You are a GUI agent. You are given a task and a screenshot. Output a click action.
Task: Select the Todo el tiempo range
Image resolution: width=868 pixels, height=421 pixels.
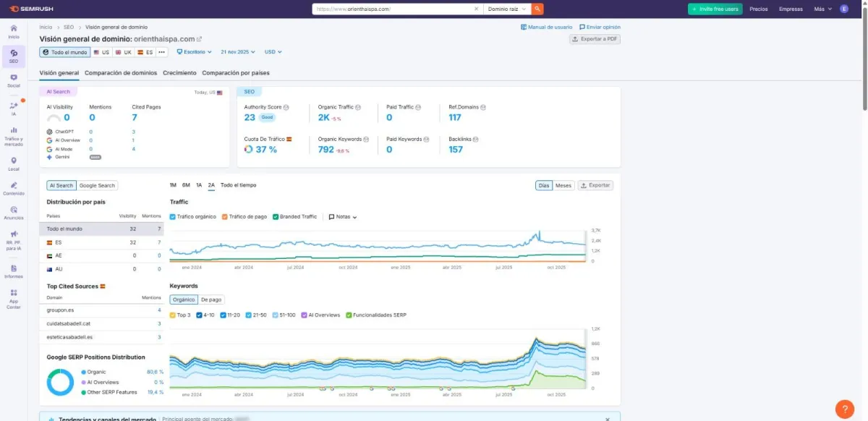238,185
